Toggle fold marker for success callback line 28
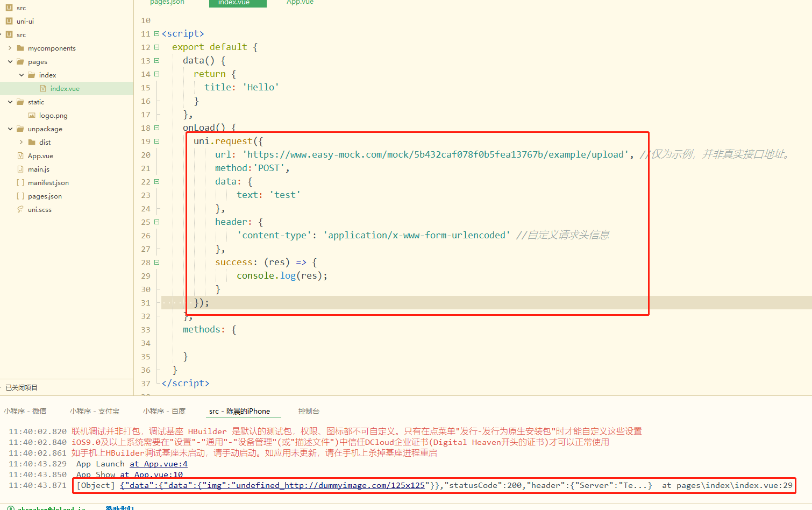This screenshot has width=812, height=510. tap(156, 263)
